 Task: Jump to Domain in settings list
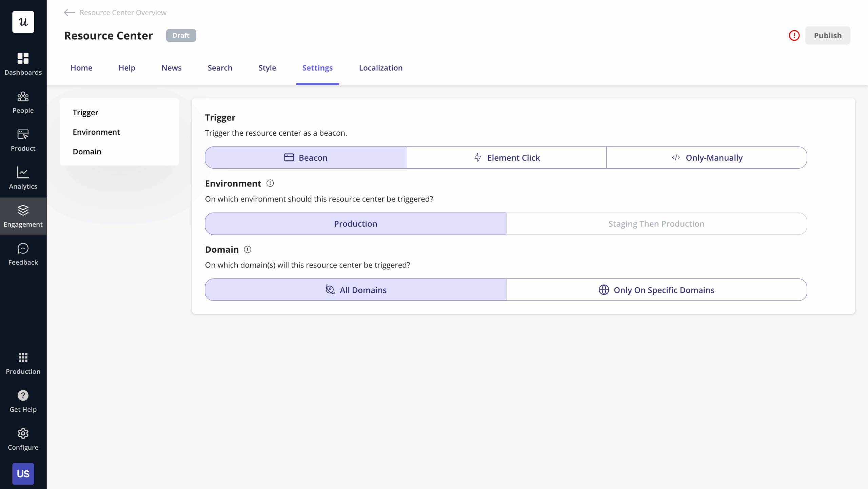[87, 152]
